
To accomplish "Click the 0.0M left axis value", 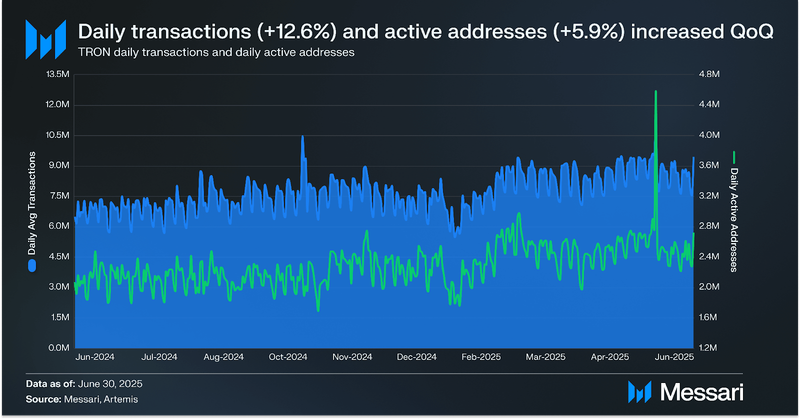I will point(59,348).
